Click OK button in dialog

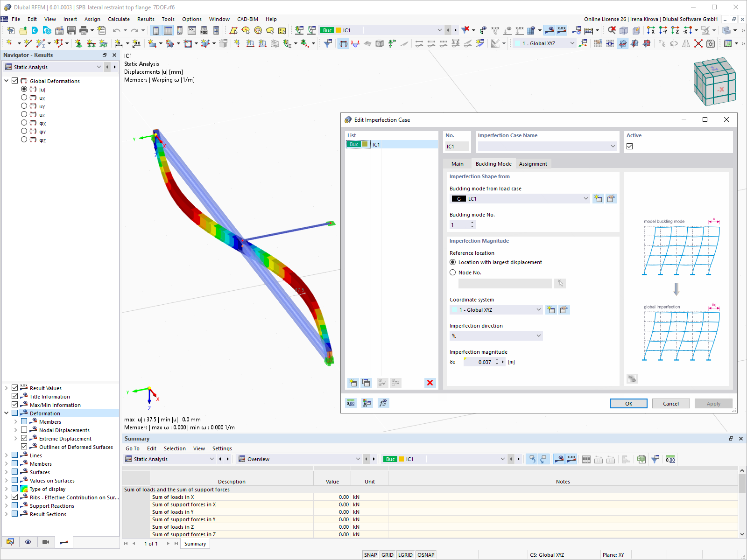click(x=628, y=404)
